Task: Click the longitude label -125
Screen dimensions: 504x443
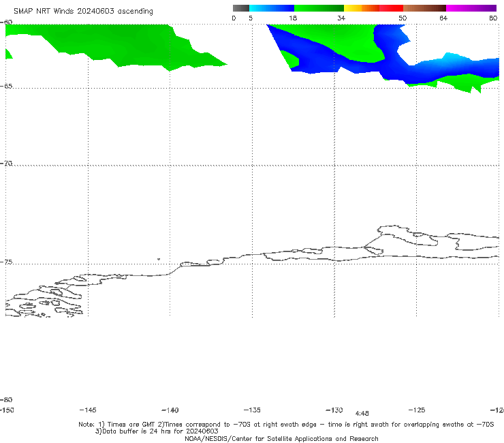Action: [417, 410]
